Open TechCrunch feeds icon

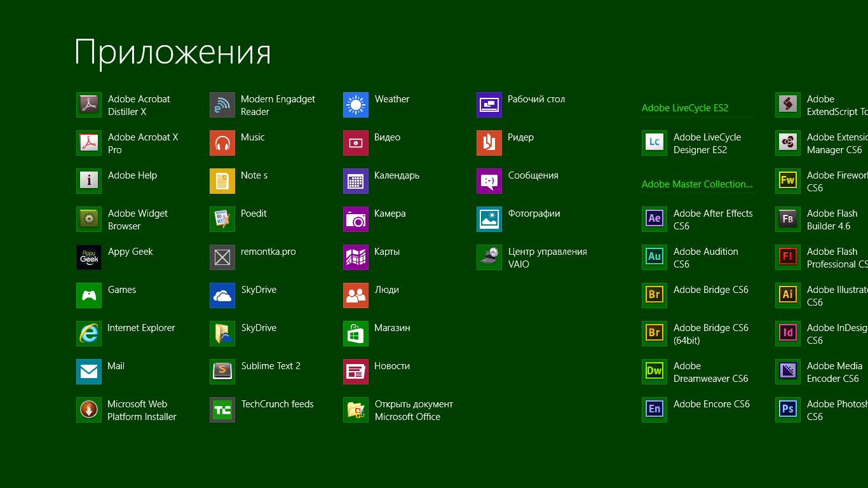tap(222, 410)
